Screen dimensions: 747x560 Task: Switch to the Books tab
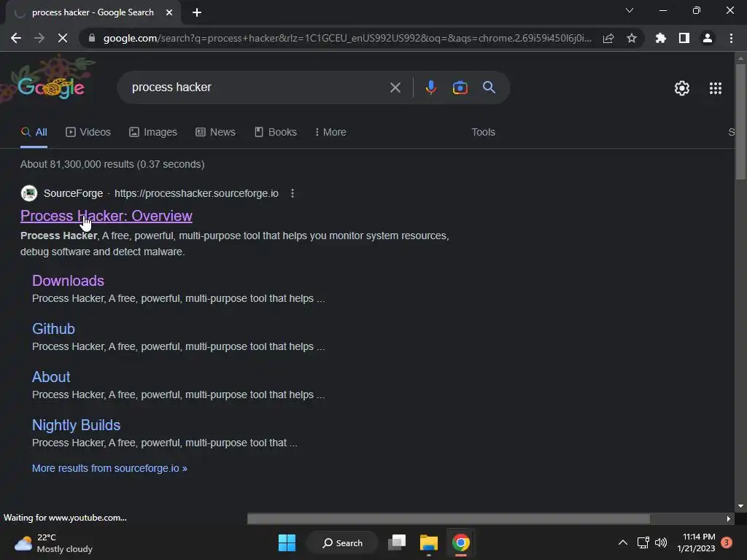pyautogui.click(x=276, y=133)
